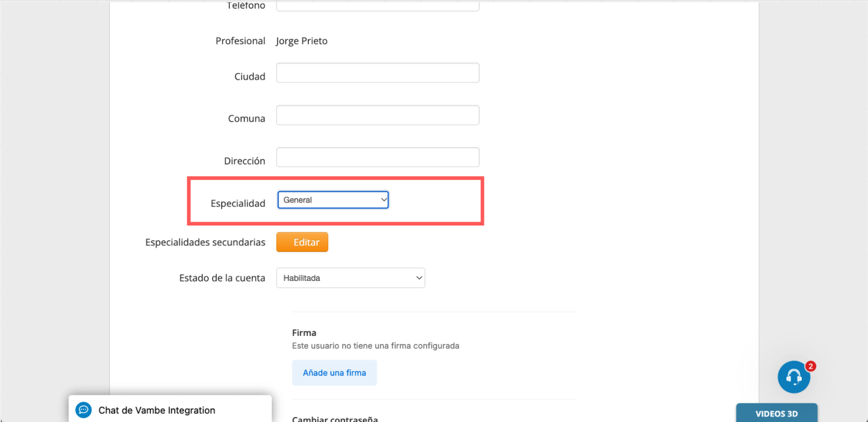The image size is (868, 422).
Task: Click the Especialidades secundarias label
Action: point(205,242)
